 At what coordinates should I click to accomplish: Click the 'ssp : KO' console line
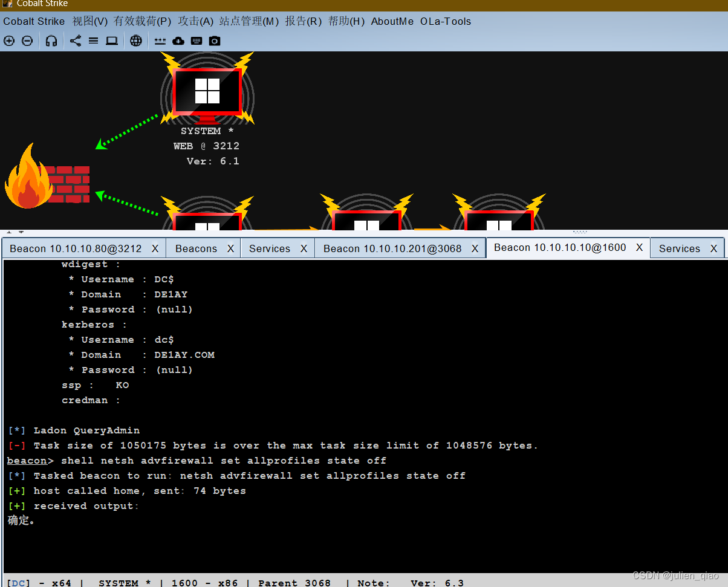click(x=95, y=385)
